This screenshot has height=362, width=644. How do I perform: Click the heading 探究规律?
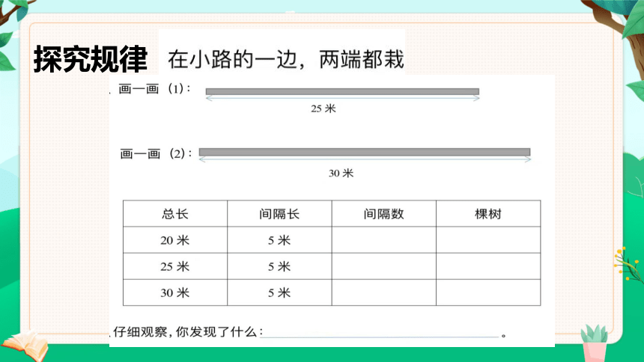[91, 59]
